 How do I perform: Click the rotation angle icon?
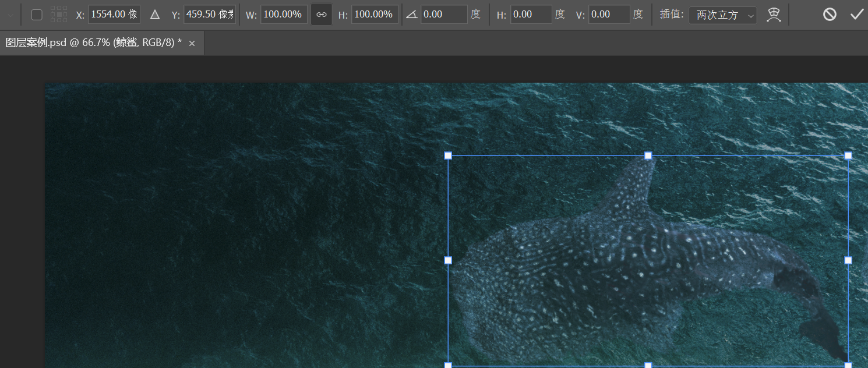click(x=411, y=15)
